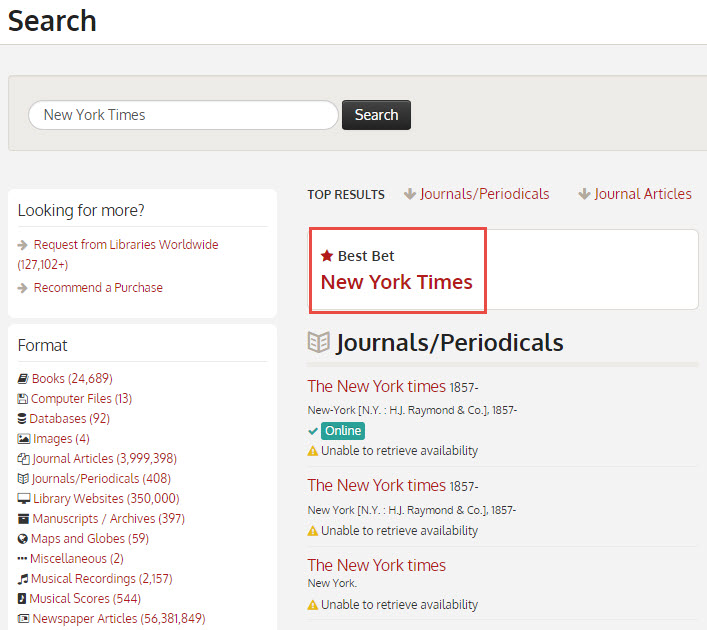
Task: Click warning icon under second New York times result
Action: point(312,531)
